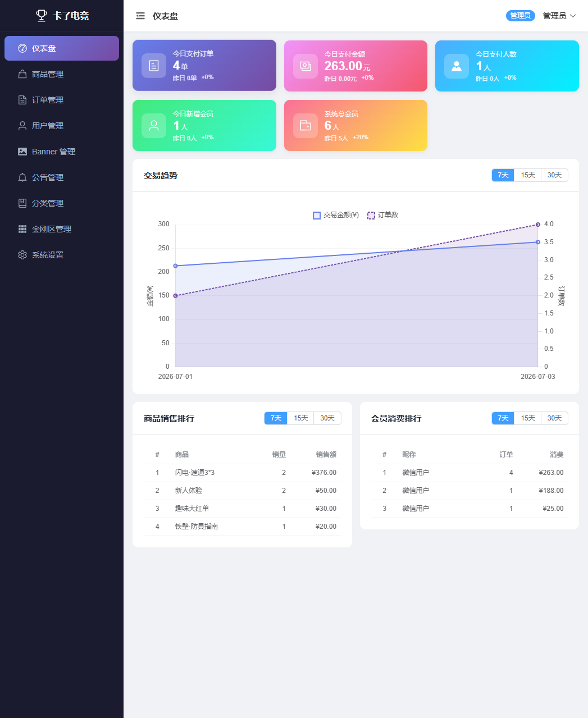Expand the 管理员 account dropdown
The width and height of the screenshot is (588, 718).
point(559,16)
